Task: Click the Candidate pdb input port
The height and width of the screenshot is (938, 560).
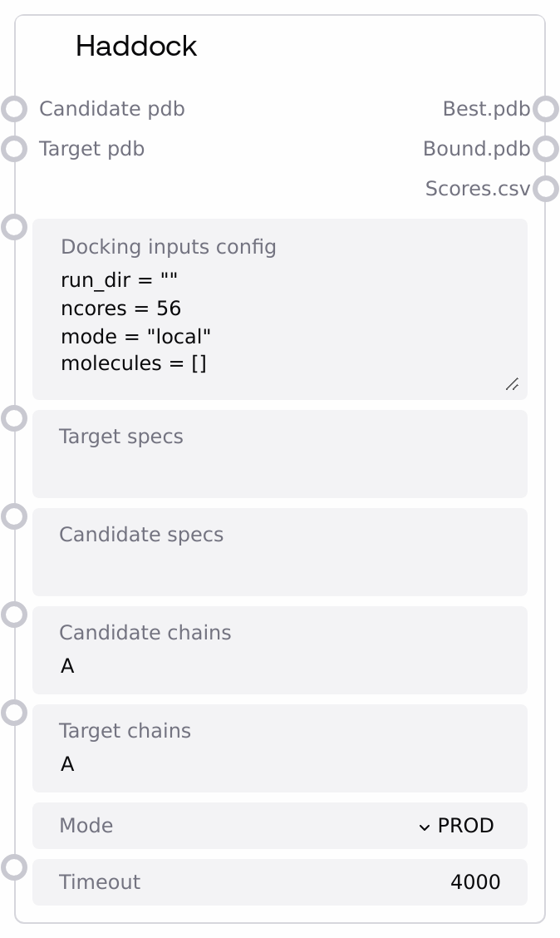Action: [14, 109]
